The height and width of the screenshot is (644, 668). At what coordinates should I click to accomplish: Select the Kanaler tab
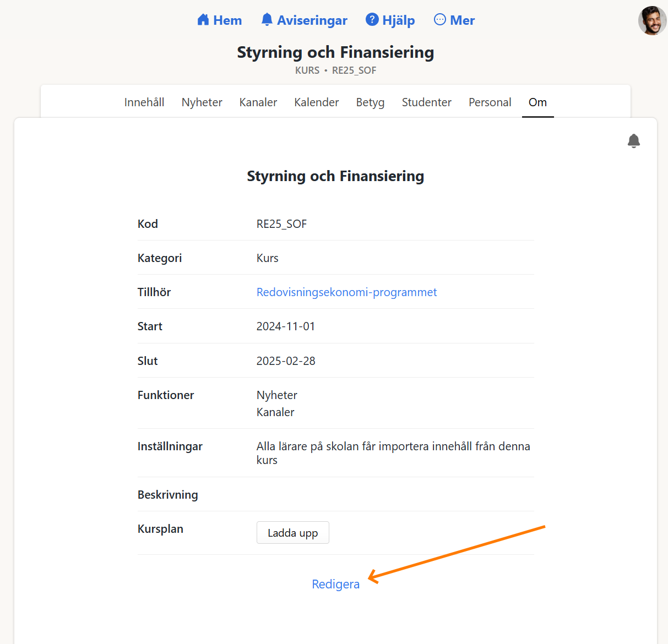click(x=258, y=102)
